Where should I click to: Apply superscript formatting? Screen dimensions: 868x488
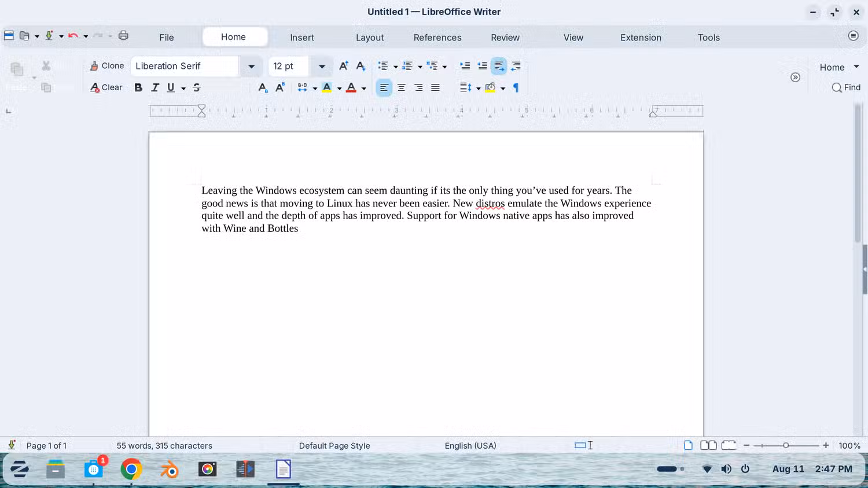[280, 87]
